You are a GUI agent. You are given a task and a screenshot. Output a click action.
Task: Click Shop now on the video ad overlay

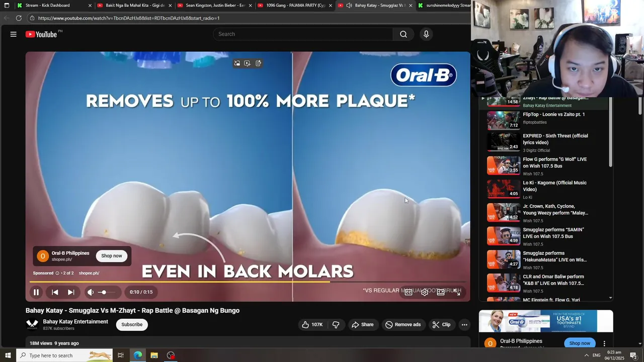(112, 256)
